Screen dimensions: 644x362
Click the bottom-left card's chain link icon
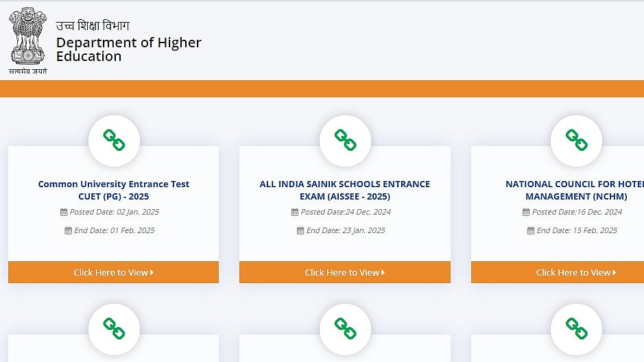coord(114,328)
